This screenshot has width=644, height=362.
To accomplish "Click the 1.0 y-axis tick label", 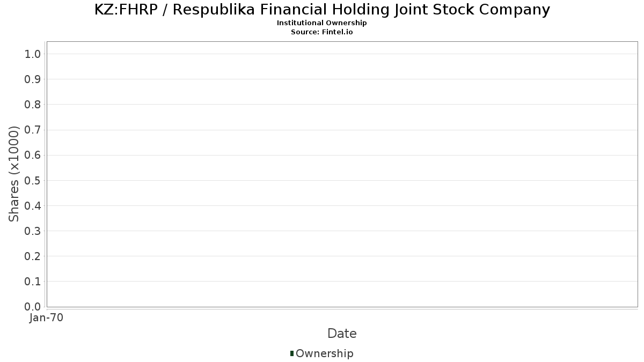I will click(x=33, y=54).
